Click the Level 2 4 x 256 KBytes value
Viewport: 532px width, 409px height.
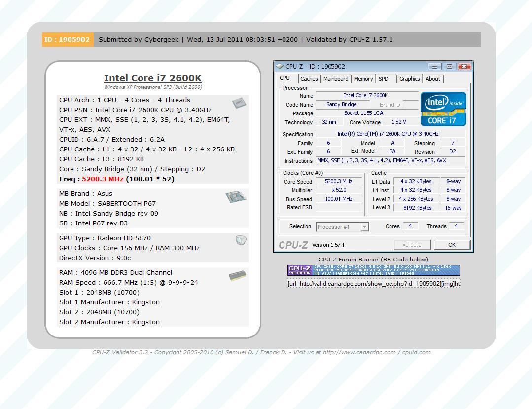click(417, 199)
